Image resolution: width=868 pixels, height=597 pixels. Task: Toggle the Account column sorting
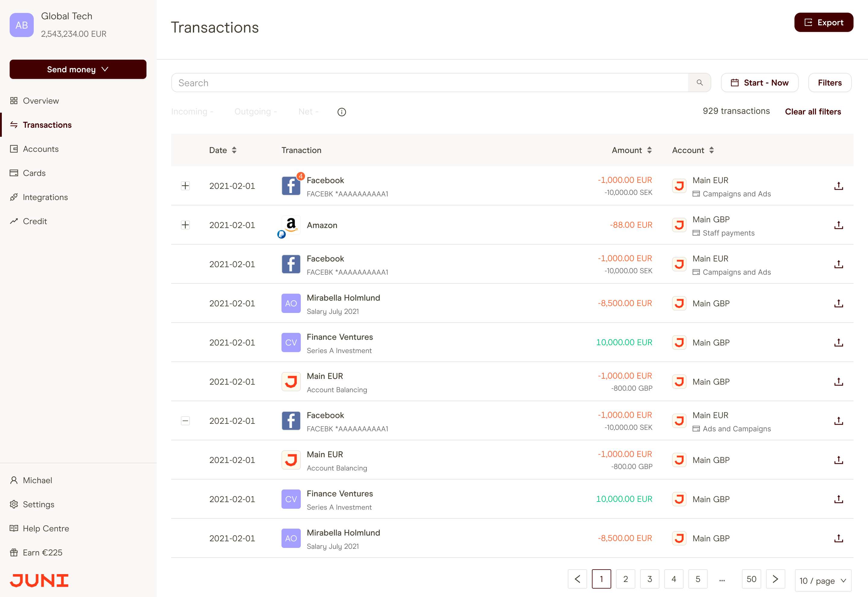(712, 150)
